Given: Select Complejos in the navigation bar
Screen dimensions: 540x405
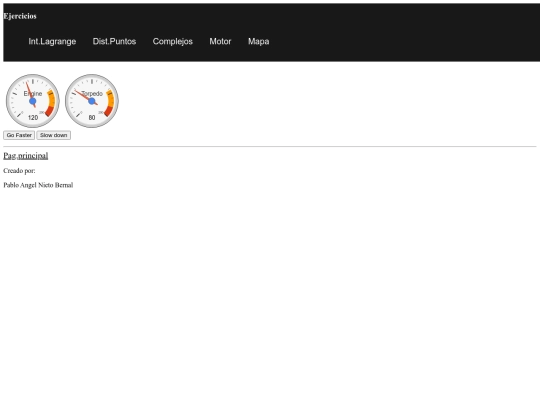Looking at the screenshot, I should coord(173,42).
